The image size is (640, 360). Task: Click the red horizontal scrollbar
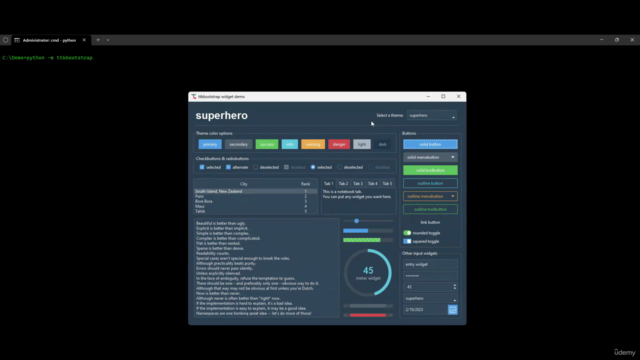coord(368,315)
